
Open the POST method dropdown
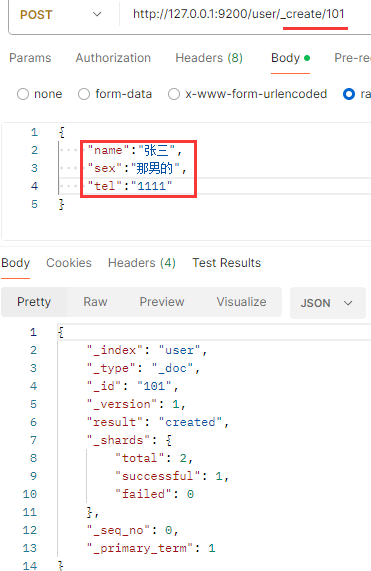[x=60, y=15]
